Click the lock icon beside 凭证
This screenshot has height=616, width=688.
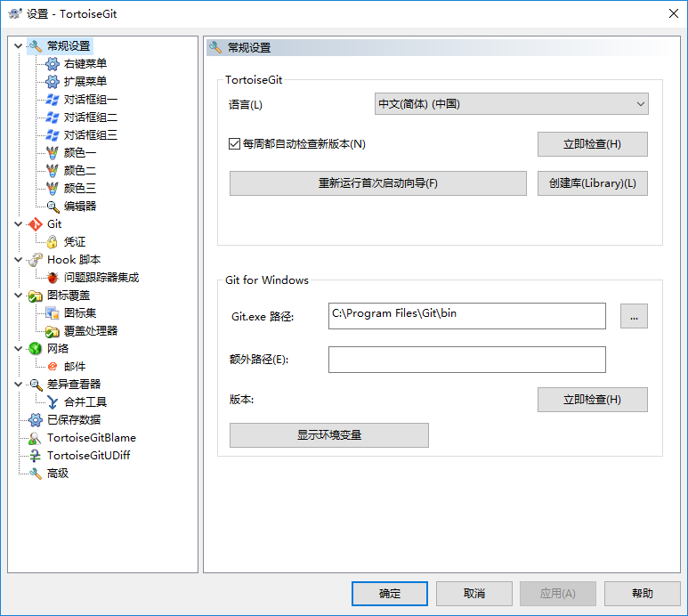point(53,242)
